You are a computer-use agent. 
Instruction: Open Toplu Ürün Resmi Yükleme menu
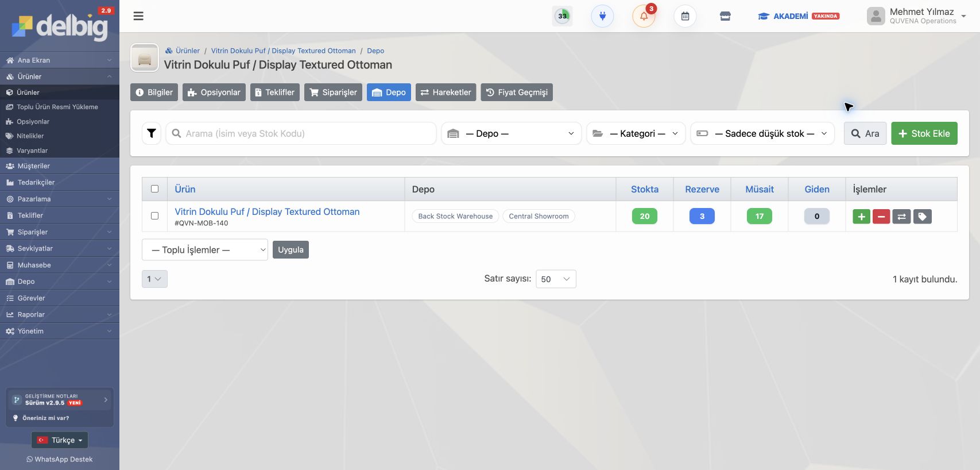pyautogui.click(x=60, y=107)
